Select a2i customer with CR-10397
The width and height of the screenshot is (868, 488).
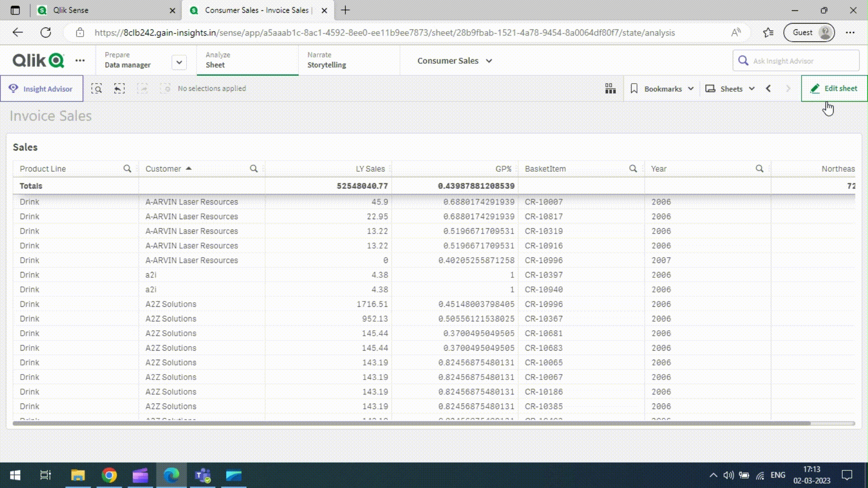[x=151, y=275]
